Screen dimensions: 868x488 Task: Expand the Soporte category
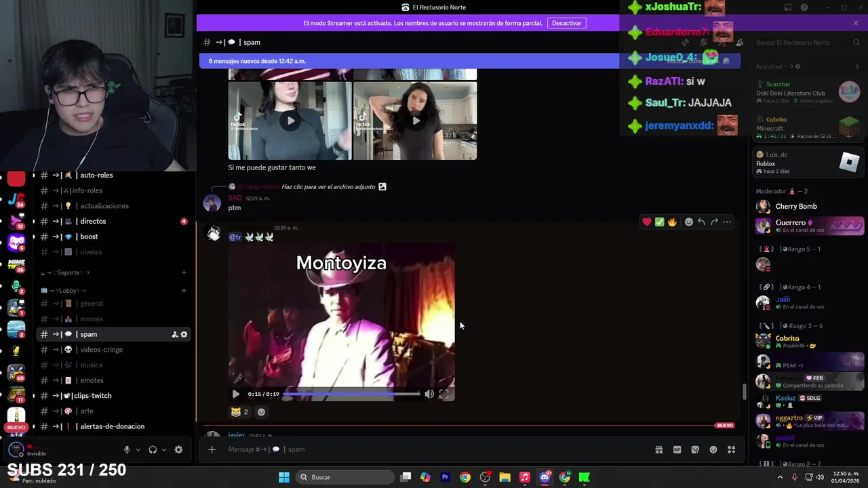click(x=66, y=272)
